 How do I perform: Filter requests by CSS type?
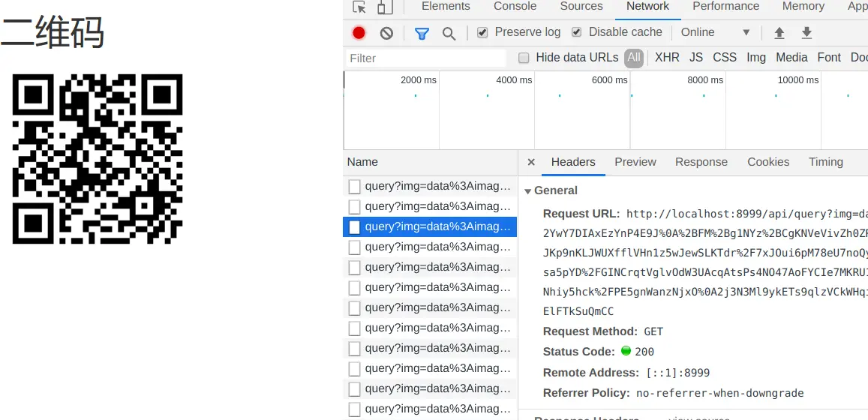(725, 58)
